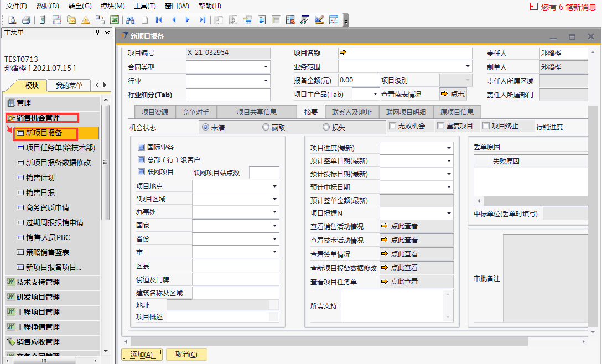Tick the 国际业务 checkbox

(x=141, y=148)
